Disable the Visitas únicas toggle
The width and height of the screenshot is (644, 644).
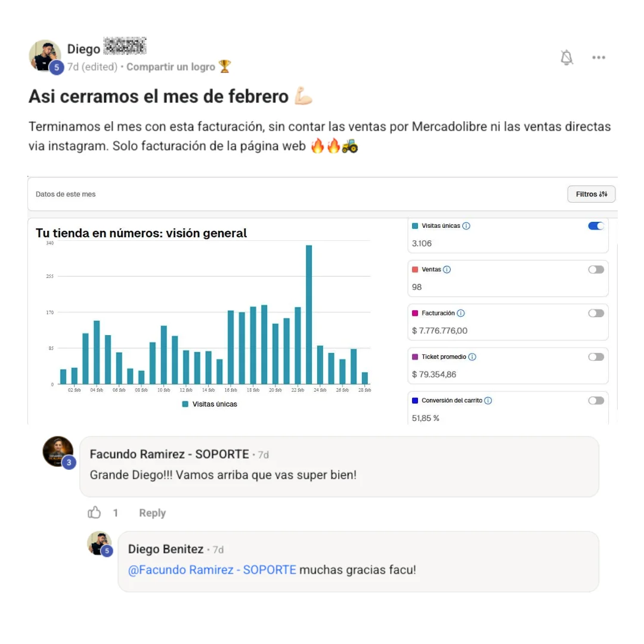(596, 226)
